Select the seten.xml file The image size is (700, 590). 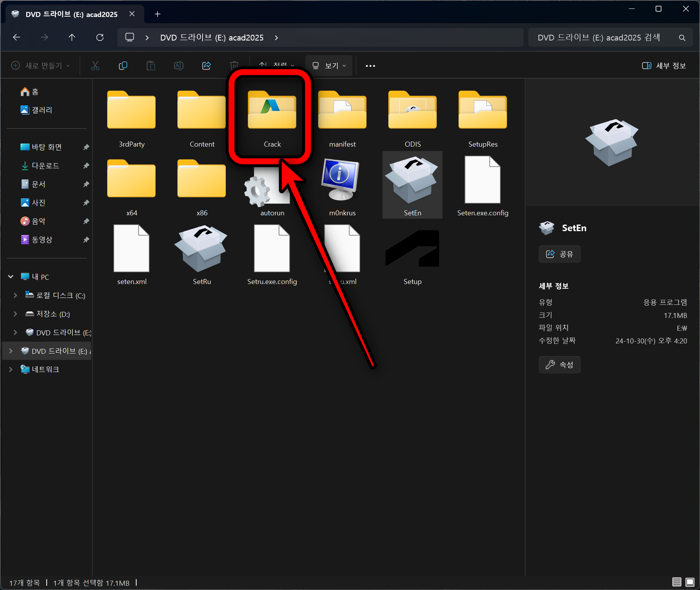[x=132, y=255]
